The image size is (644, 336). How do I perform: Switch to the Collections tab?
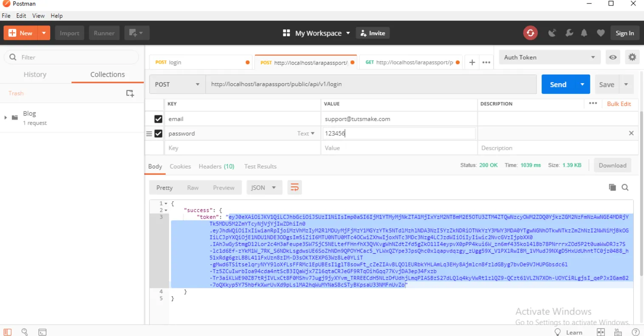(107, 74)
